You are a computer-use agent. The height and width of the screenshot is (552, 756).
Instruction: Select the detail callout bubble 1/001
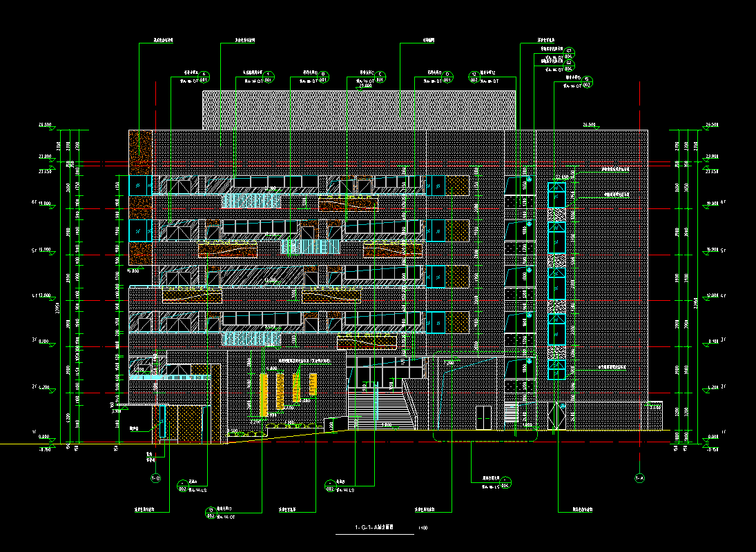pyautogui.click(x=270, y=77)
